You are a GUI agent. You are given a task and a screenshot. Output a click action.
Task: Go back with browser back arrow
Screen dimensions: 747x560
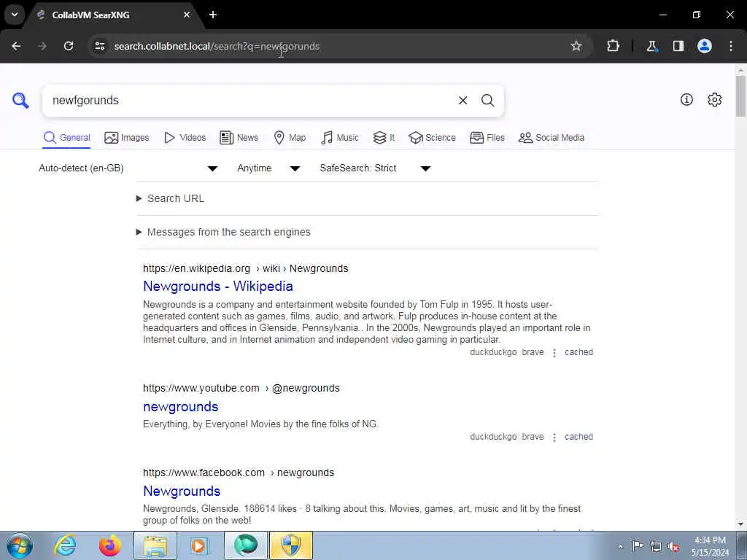(16, 46)
